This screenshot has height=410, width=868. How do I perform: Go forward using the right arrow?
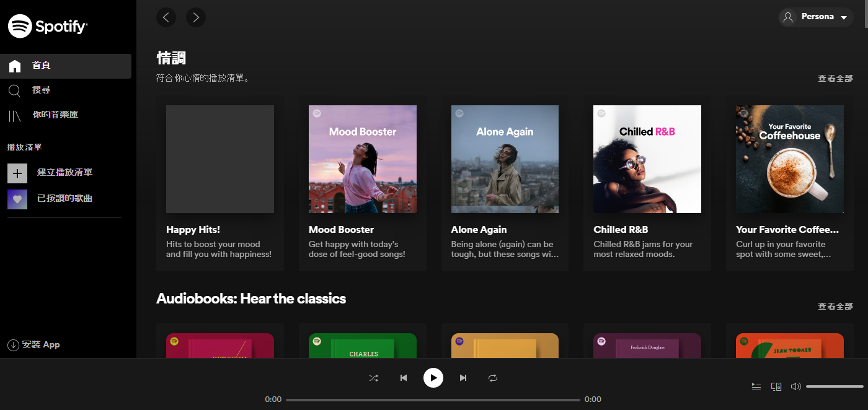tap(196, 17)
